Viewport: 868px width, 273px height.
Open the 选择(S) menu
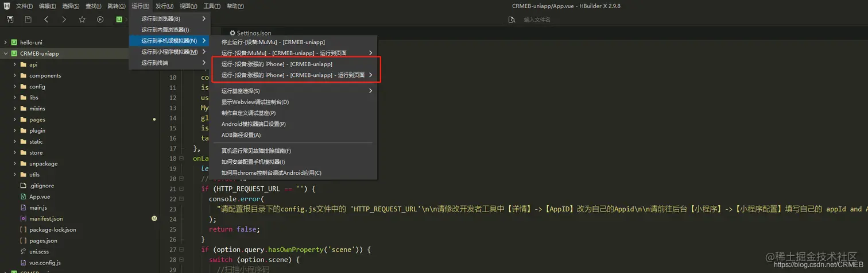pyautogui.click(x=71, y=6)
